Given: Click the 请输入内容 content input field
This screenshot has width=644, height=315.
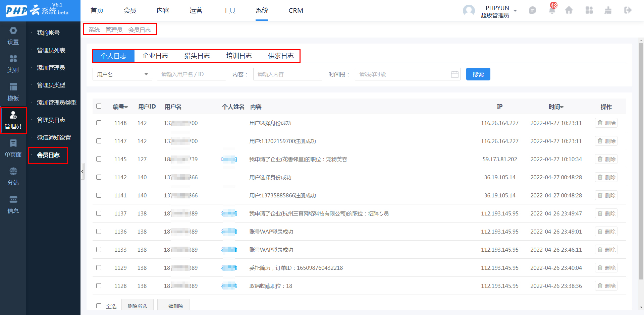Looking at the screenshot, I should click(287, 74).
